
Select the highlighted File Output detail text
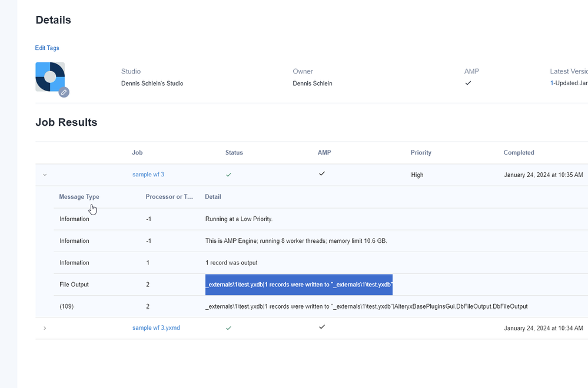click(x=299, y=285)
